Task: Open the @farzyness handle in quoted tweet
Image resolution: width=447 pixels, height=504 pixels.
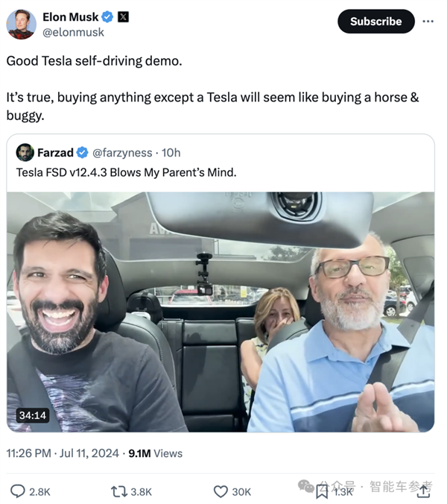Action: tap(124, 153)
